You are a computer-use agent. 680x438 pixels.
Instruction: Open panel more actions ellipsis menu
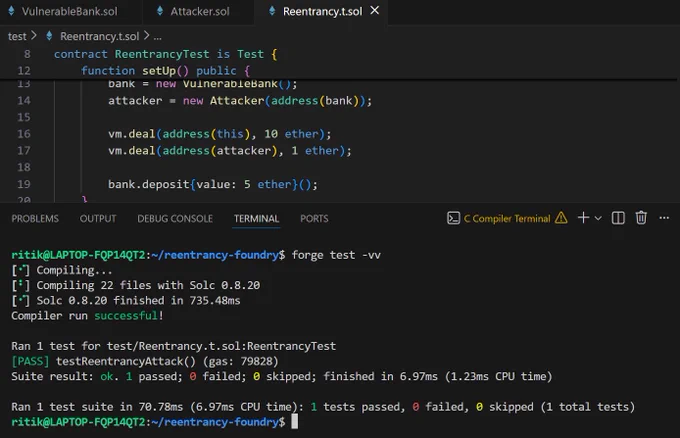[664, 218]
